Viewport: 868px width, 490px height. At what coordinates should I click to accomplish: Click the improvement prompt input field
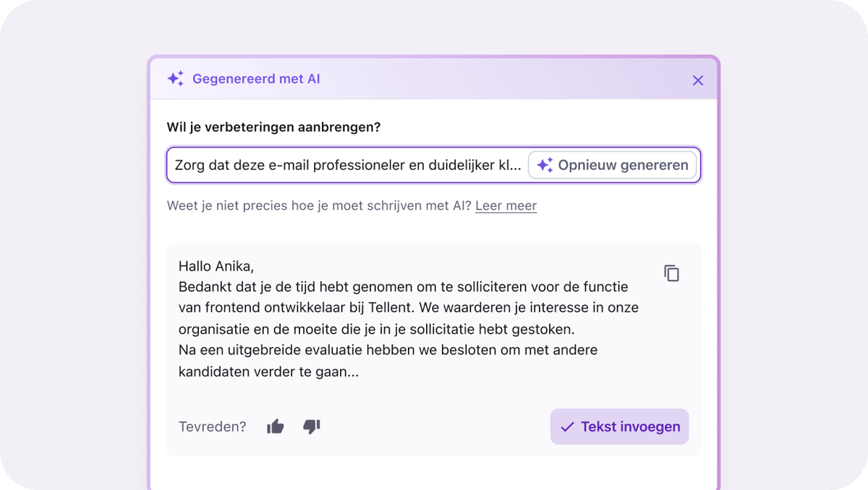(347, 164)
